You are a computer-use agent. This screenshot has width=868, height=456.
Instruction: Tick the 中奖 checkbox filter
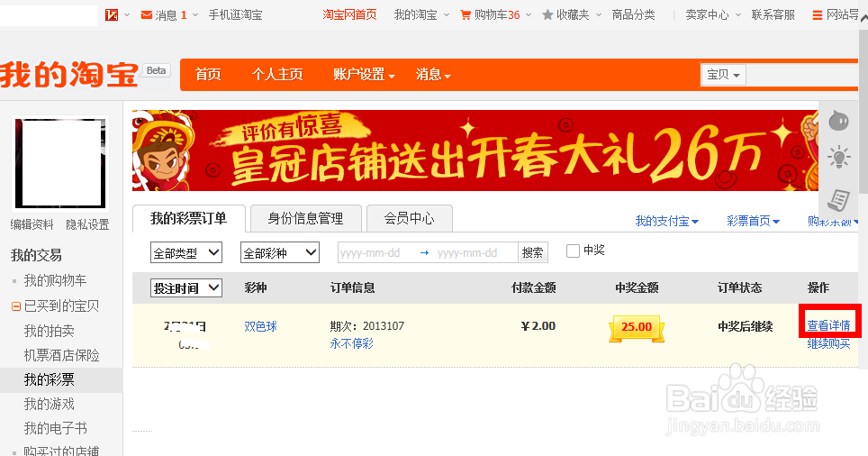pos(573,251)
